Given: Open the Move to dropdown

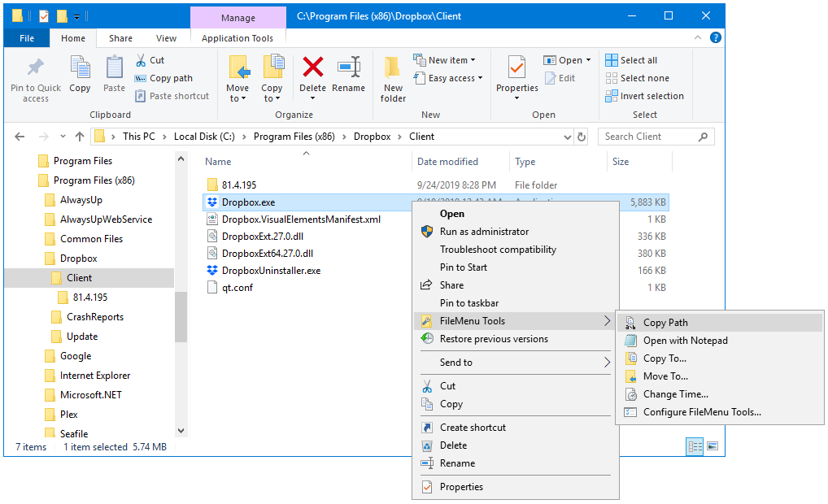Looking at the screenshot, I should pos(238,93).
